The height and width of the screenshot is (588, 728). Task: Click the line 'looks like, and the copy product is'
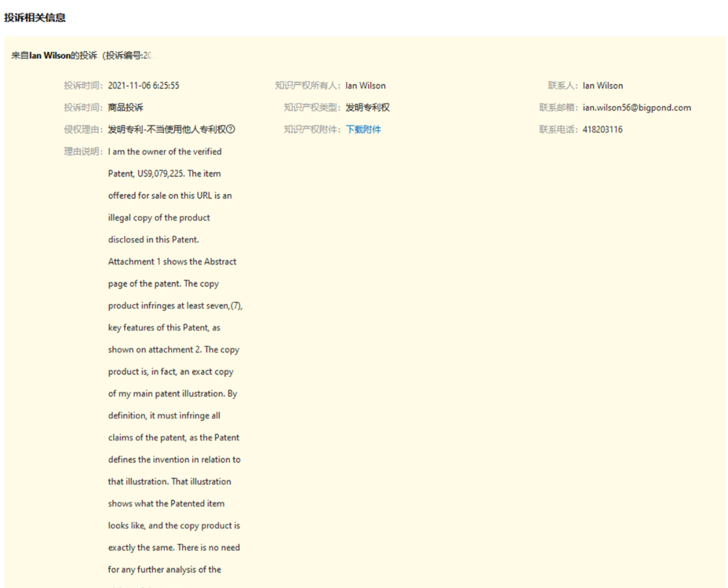pyautogui.click(x=174, y=525)
